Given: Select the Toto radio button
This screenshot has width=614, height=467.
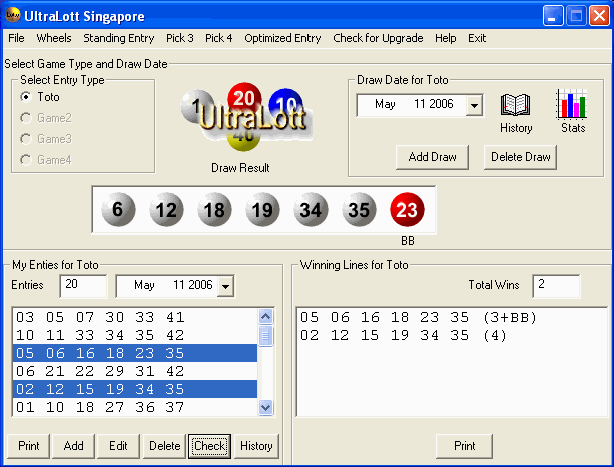Looking at the screenshot, I should (26, 97).
